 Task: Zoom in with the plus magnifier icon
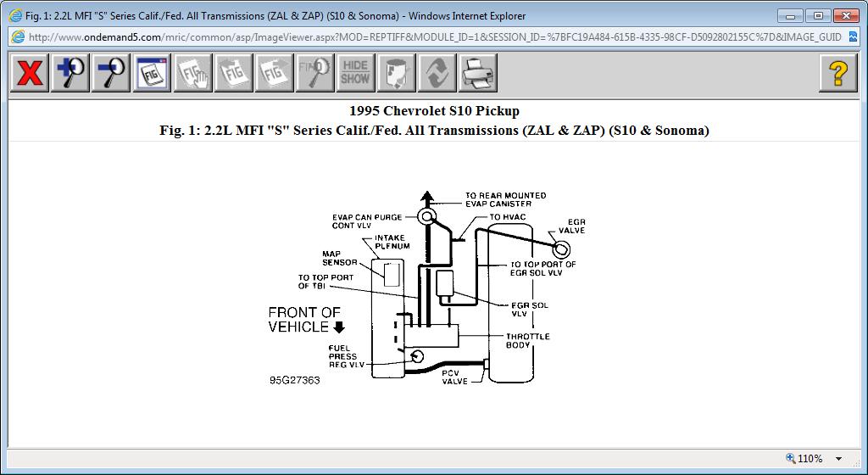[70, 73]
